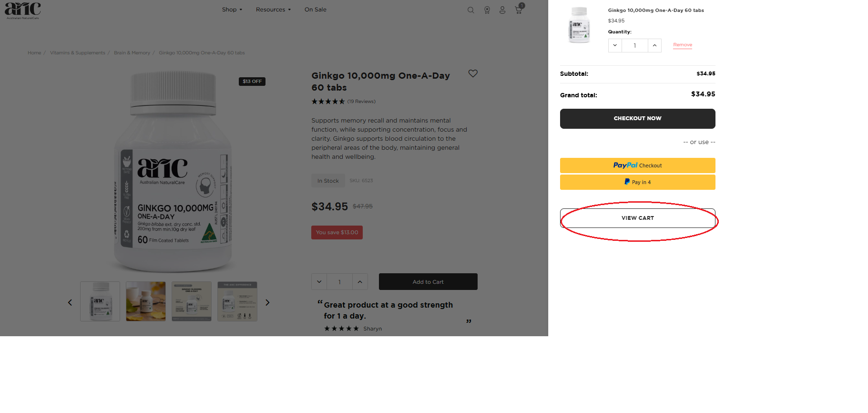The height and width of the screenshot is (413, 868).
Task: Click the cart panel quantity input field
Action: pos(634,45)
